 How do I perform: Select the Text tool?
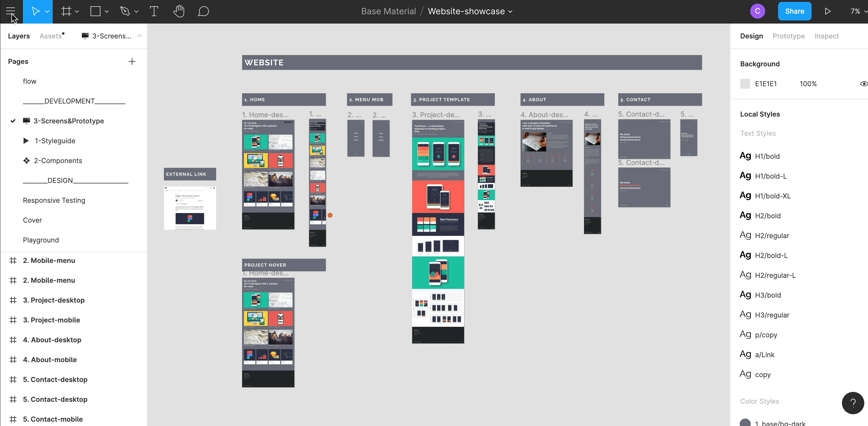coord(153,12)
